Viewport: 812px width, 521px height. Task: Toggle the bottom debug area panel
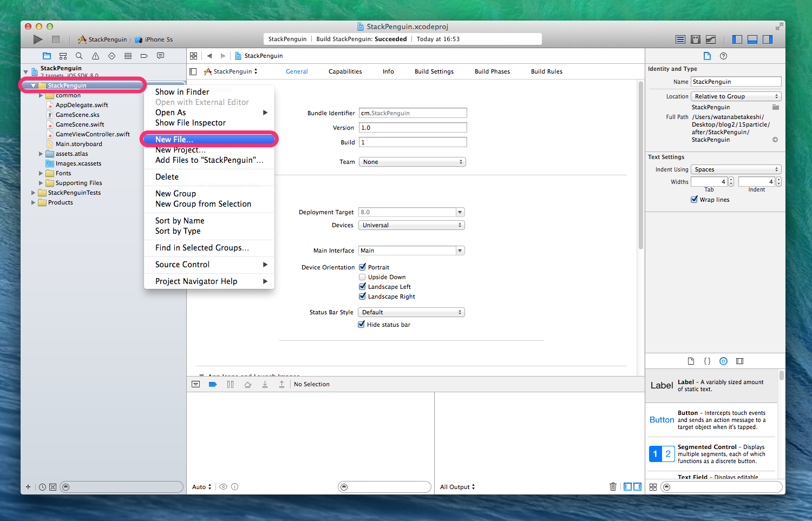pyautogui.click(x=752, y=39)
